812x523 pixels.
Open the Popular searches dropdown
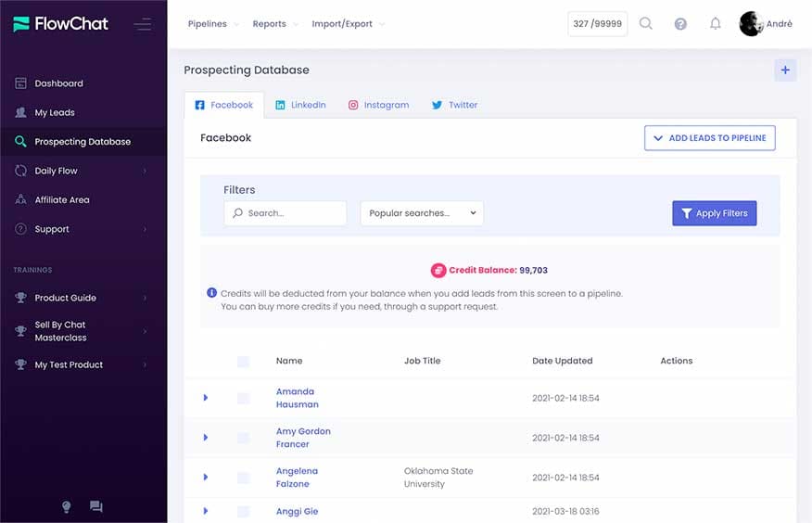point(422,213)
